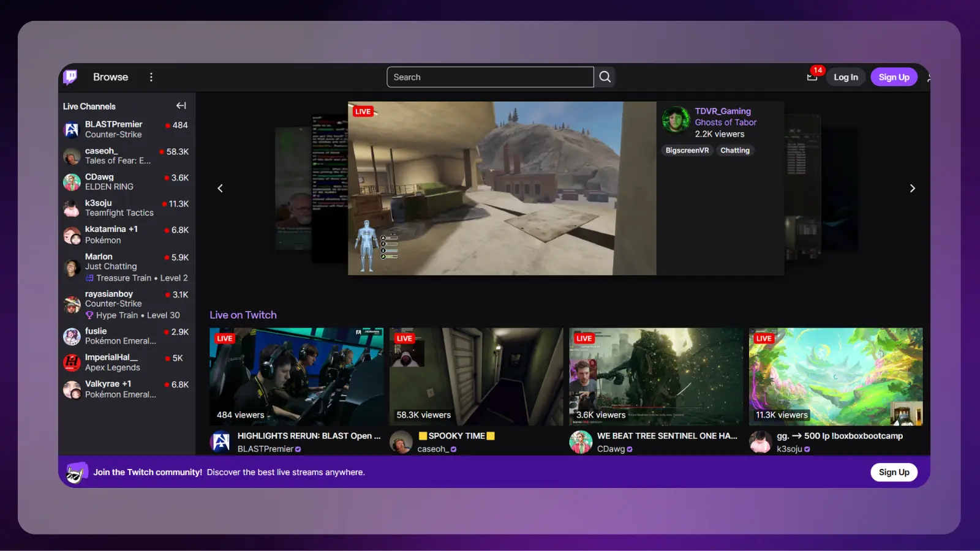
Task: Open TDVR_Gaming avatar in featured carousel
Action: [676, 119]
